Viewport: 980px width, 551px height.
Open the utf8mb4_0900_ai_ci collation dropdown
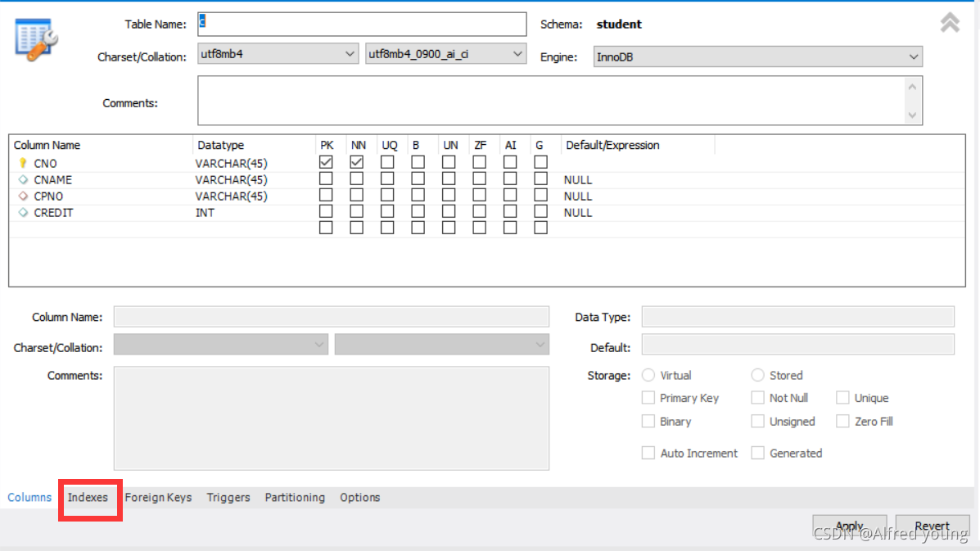445,54
